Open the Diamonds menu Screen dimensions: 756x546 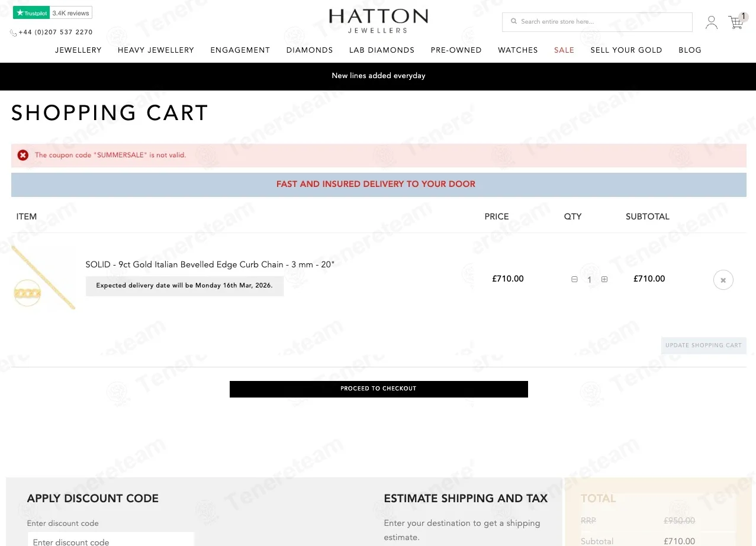point(310,50)
